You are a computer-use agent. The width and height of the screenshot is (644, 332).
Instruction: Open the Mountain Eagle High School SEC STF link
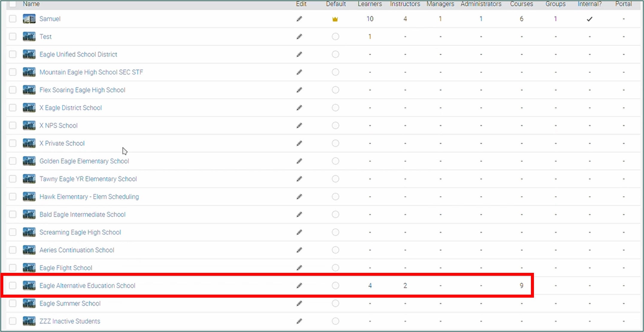(x=91, y=72)
